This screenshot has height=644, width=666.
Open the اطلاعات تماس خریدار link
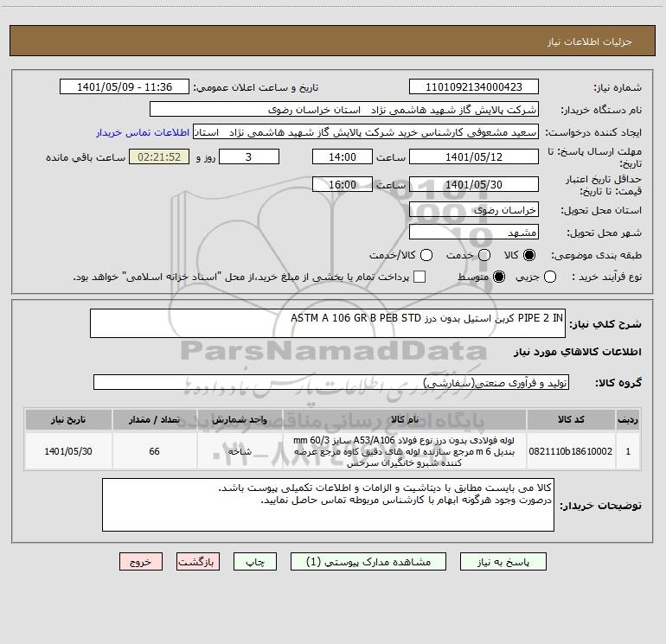[143, 132]
